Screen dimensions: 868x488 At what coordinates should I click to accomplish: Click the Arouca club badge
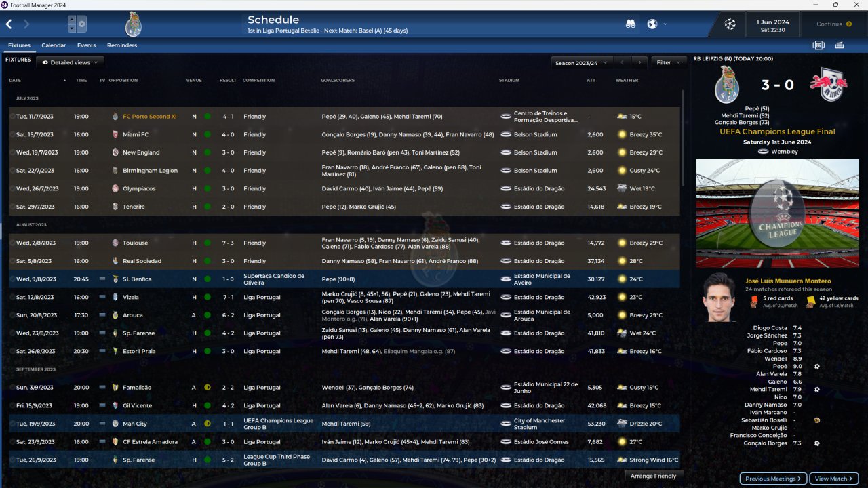(x=115, y=315)
